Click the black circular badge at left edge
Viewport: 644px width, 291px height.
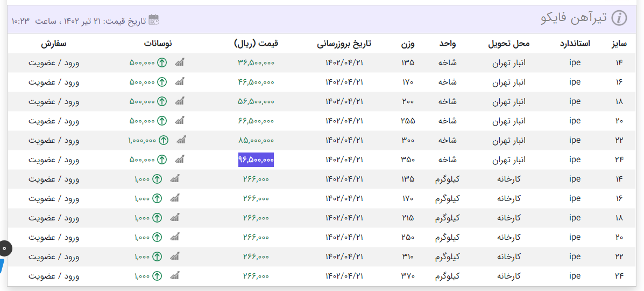coord(3,248)
